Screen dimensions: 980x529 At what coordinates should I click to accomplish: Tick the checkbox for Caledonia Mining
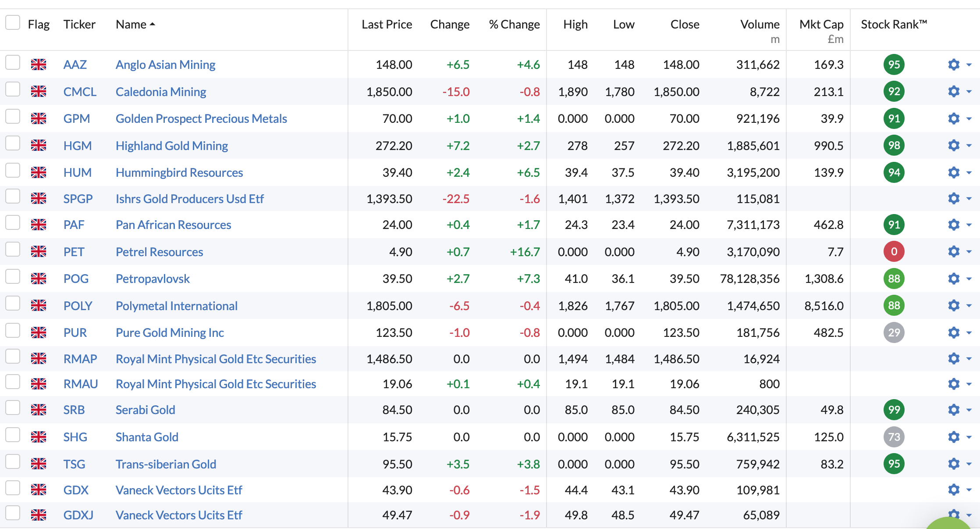(x=13, y=89)
